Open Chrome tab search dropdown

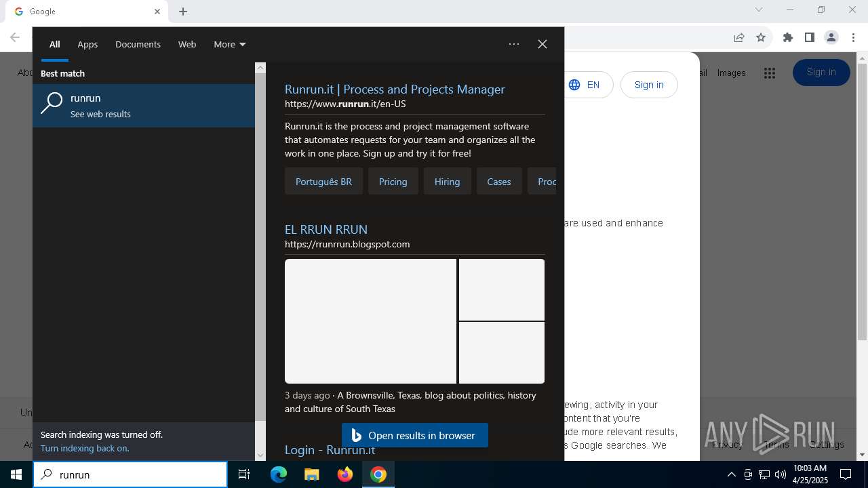tap(759, 10)
